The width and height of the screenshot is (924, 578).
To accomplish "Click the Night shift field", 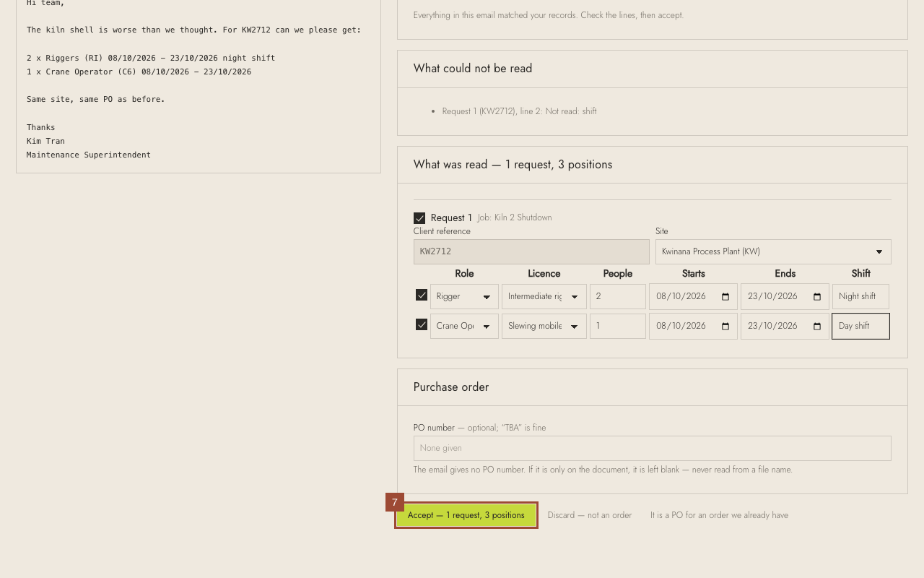I will coord(860,296).
